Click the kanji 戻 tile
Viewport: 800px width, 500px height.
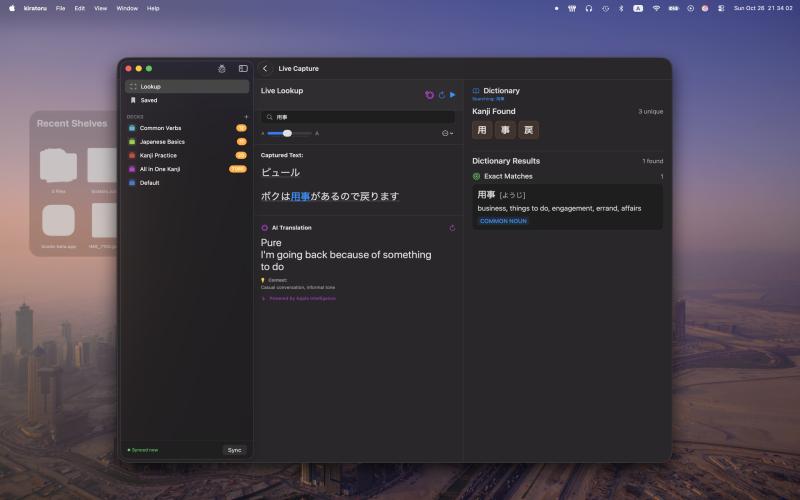[x=529, y=129]
